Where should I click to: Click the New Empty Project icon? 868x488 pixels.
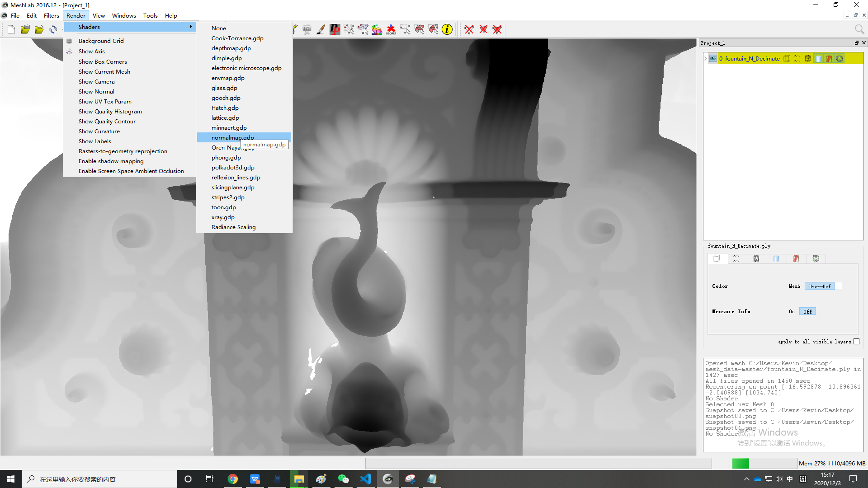tap(11, 30)
